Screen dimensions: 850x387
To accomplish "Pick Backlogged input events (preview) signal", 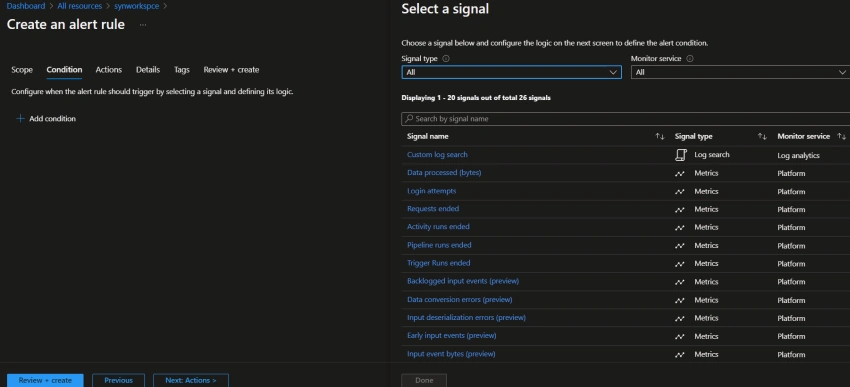I will [463, 281].
